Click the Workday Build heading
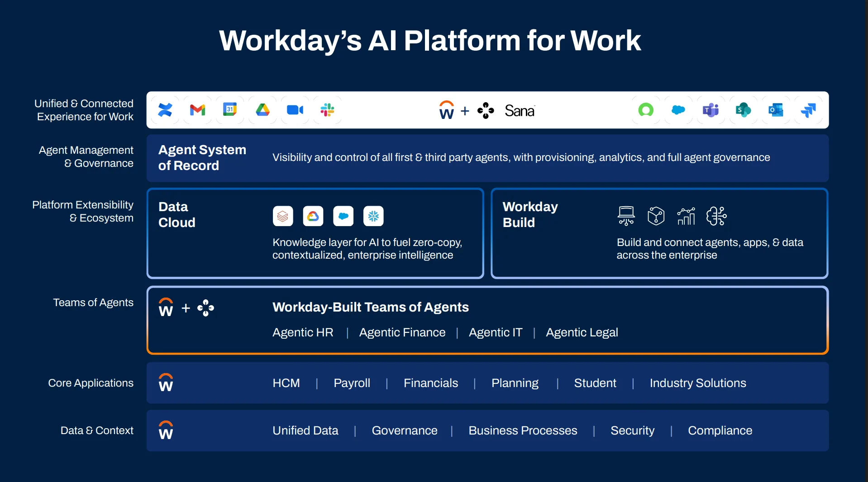Screen dimensions: 868x482 click(x=530, y=214)
